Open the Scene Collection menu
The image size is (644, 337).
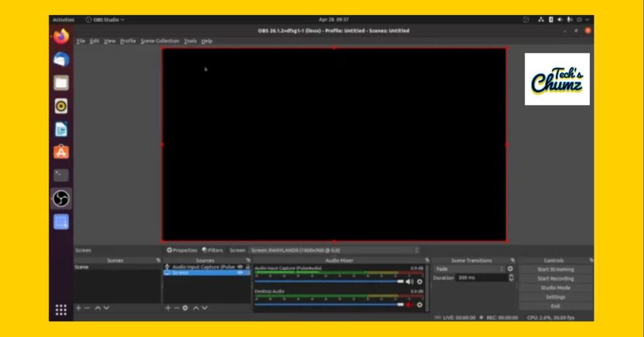[x=160, y=41]
